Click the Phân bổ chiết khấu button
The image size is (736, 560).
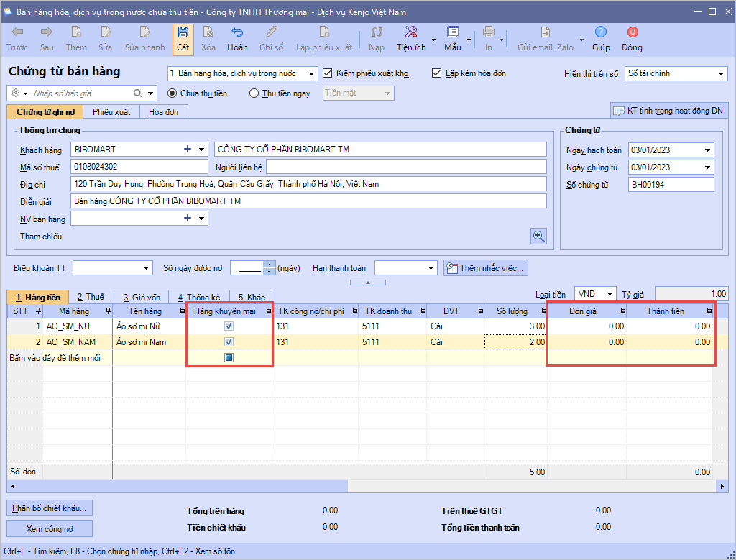point(50,508)
